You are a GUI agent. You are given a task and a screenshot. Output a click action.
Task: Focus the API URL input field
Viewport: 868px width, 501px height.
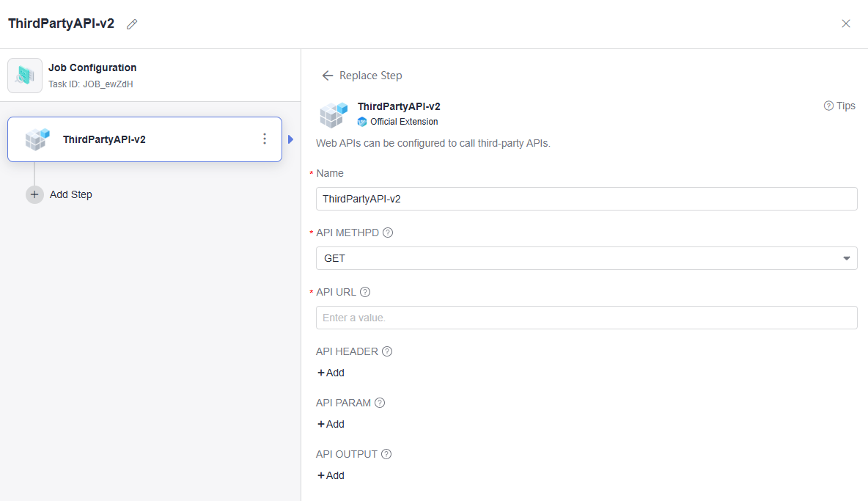(x=586, y=318)
